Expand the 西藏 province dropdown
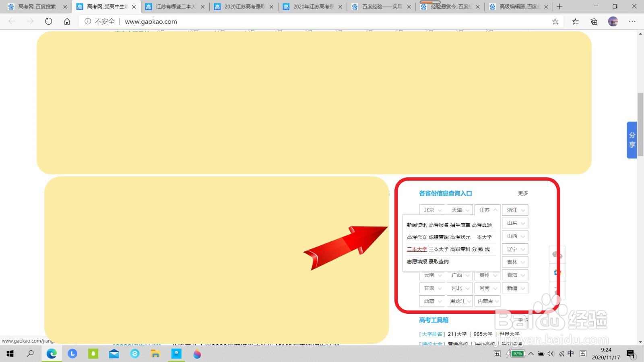644x362 pixels. (x=432, y=301)
